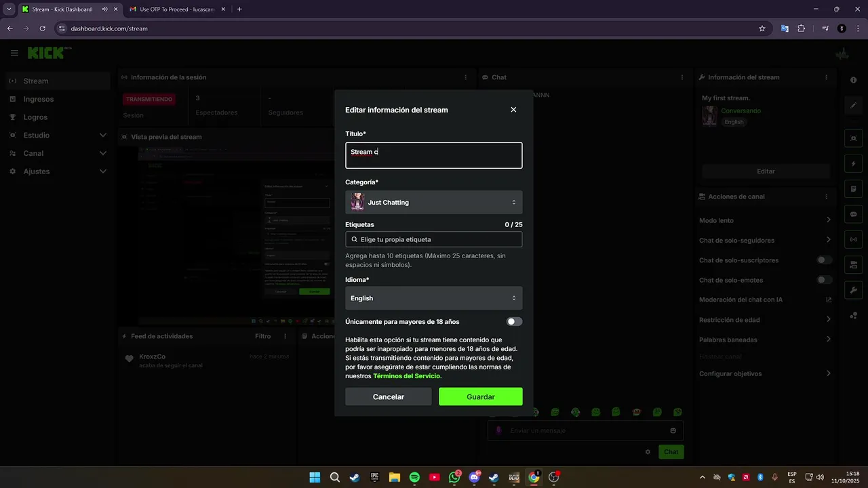This screenshot has width=868, height=488.
Task: Click the broadcast signal icon in right rail
Action: pos(853,239)
